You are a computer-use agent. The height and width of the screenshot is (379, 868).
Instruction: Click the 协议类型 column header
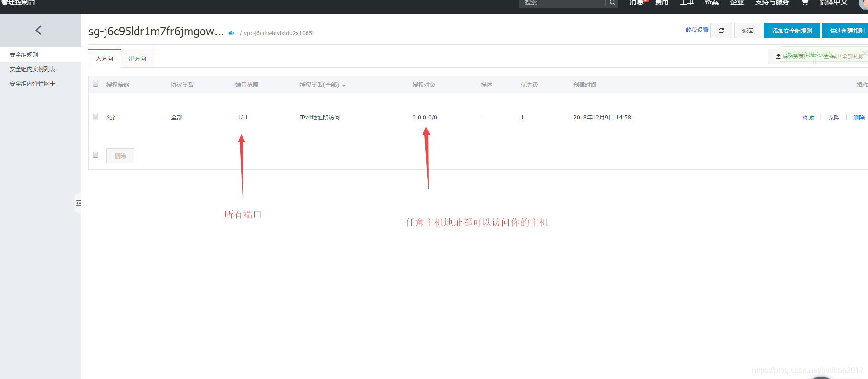pyautogui.click(x=182, y=85)
